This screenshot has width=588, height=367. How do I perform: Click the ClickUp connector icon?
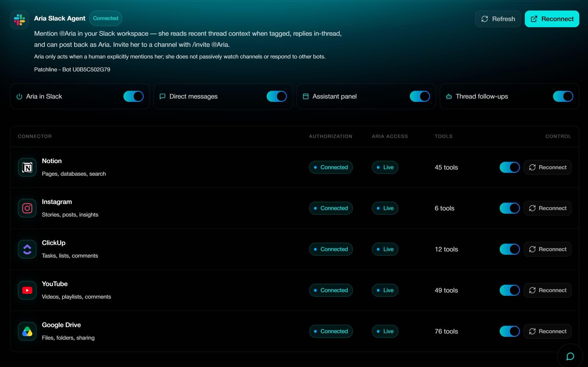(x=27, y=249)
